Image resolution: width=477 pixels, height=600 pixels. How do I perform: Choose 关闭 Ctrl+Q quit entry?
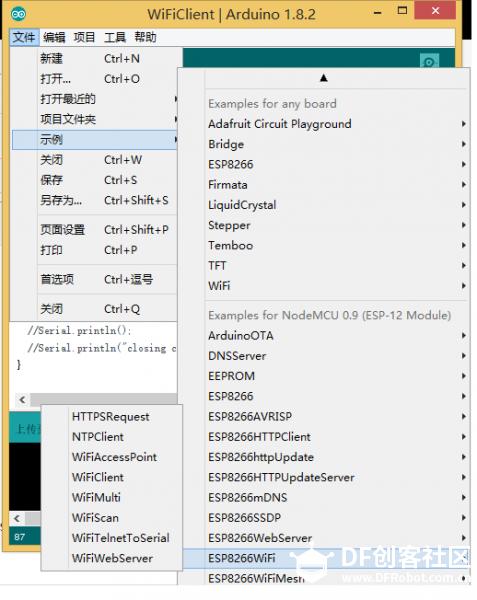point(95,309)
